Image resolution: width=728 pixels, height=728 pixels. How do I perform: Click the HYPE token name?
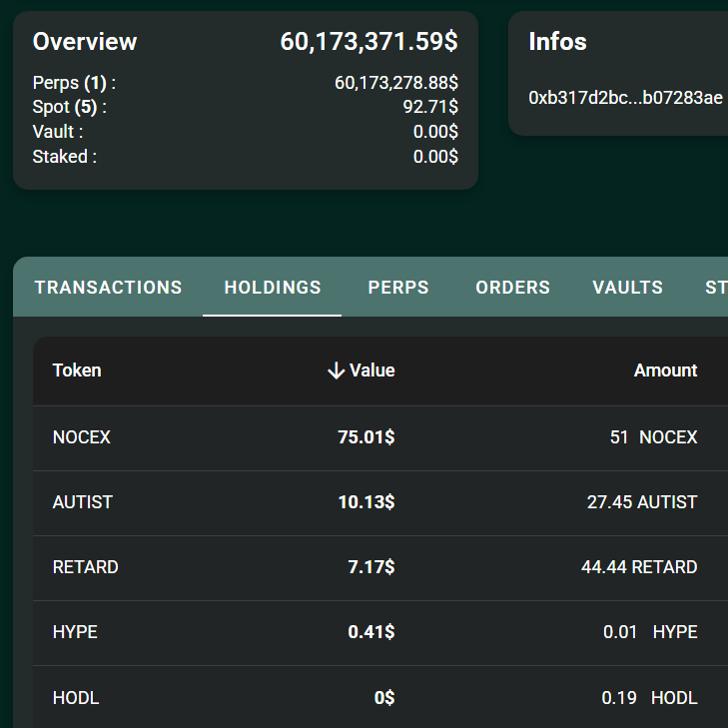point(75,632)
